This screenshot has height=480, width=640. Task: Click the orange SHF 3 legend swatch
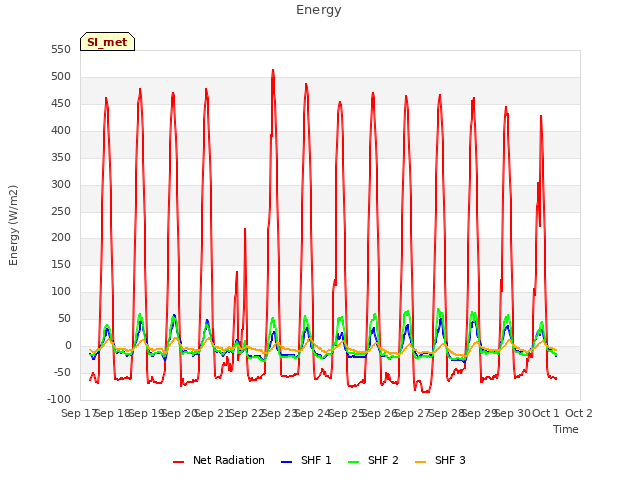click(x=420, y=462)
